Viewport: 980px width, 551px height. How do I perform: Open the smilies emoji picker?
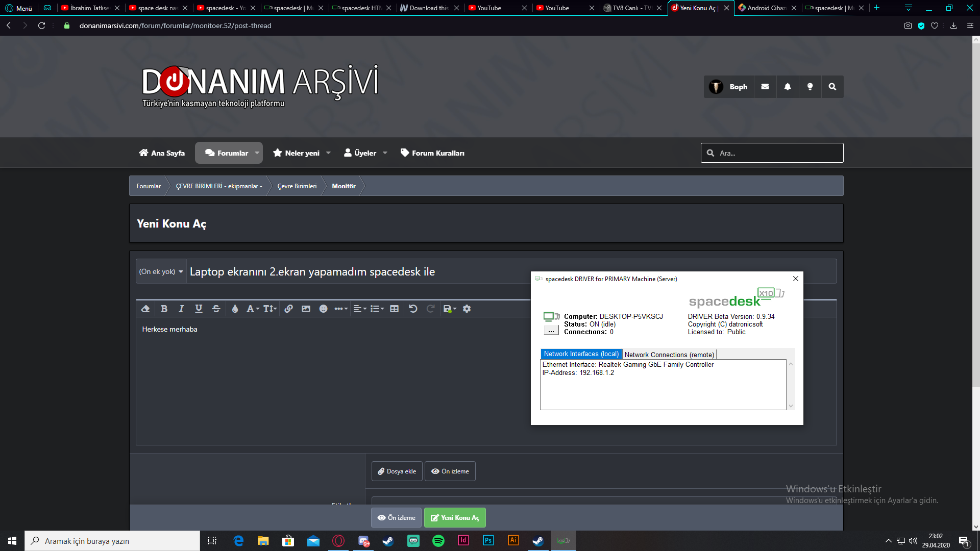click(323, 309)
